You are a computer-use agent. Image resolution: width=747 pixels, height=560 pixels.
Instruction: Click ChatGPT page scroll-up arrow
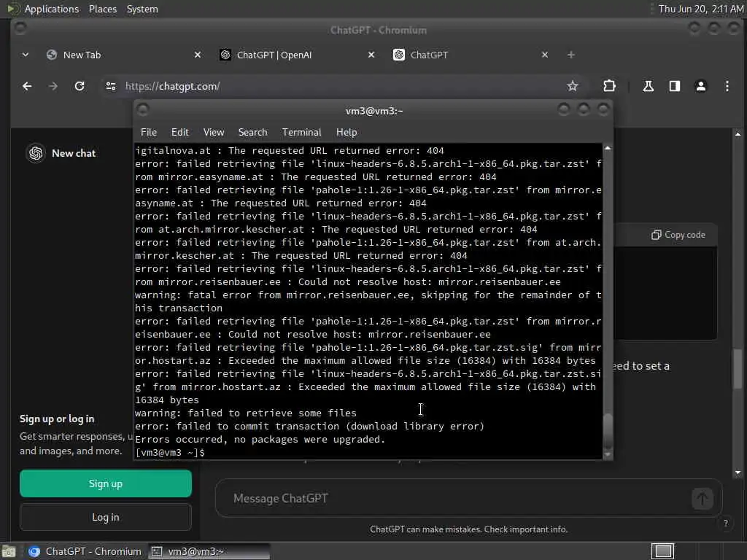(738, 134)
